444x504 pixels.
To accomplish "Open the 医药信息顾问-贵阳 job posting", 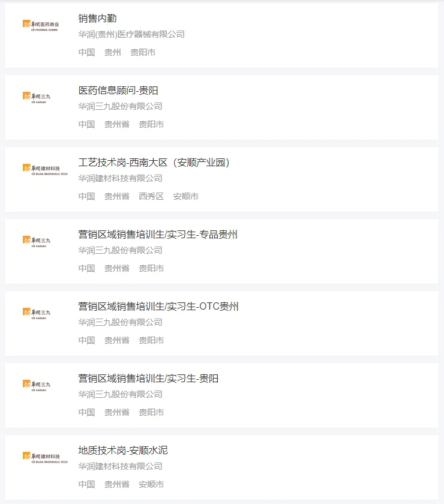I will [x=118, y=91].
